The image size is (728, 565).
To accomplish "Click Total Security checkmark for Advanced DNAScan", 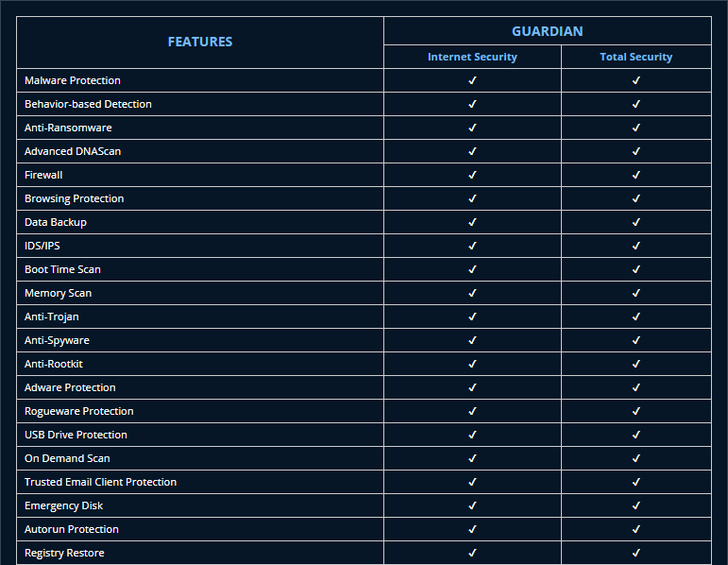I will pos(636,151).
